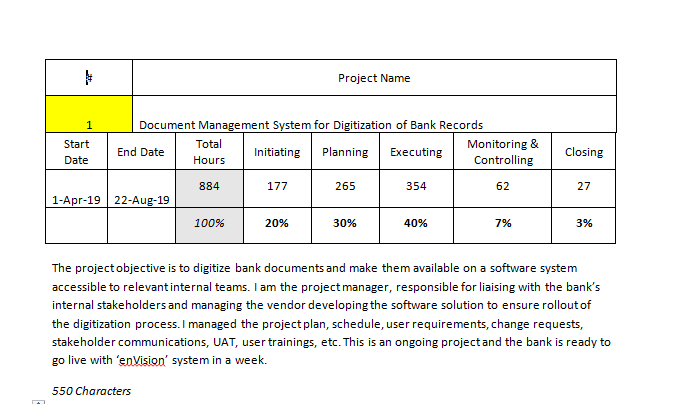Image resolution: width=687 pixels, height=404 pixels.
Task: Click the start date 1-Apr-19
Action: point(76,200)
